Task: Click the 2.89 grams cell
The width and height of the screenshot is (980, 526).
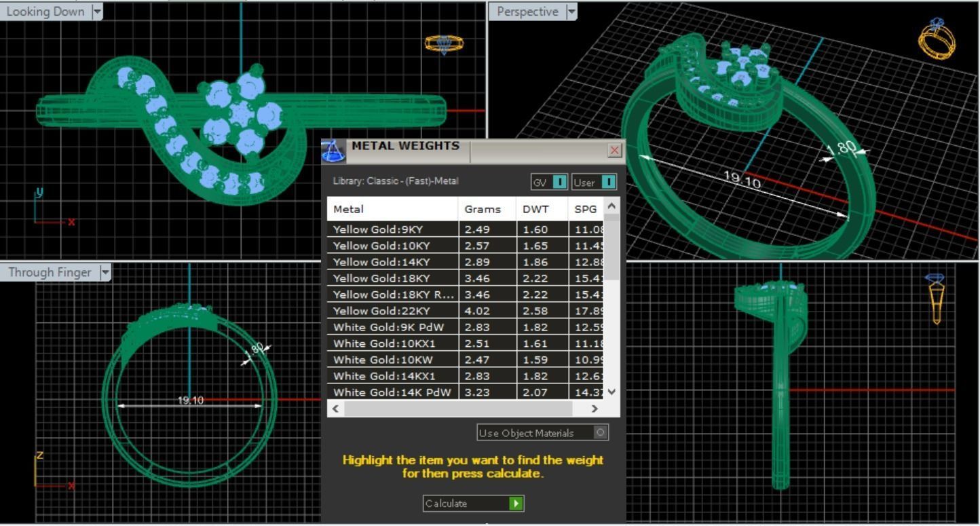Action: [487, 262]
